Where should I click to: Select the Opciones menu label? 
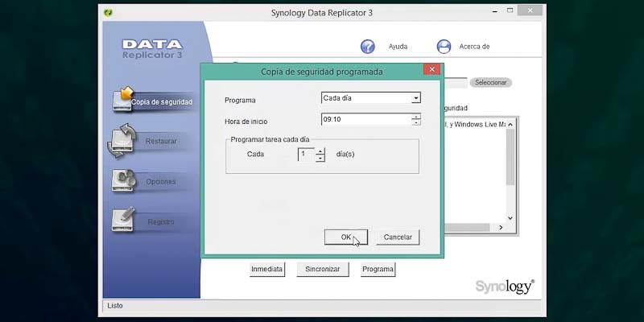(x=160, y=182)
